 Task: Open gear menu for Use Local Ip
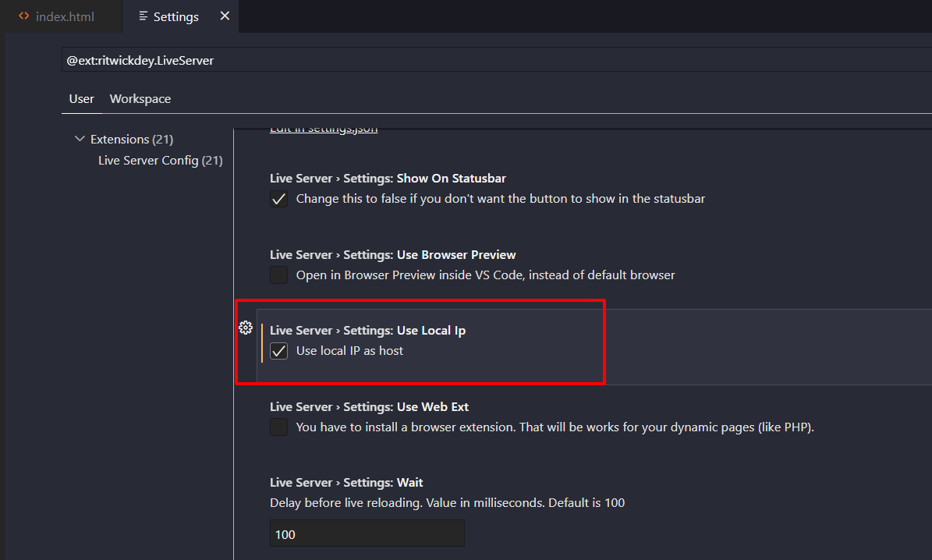pyautogui.click(x=246, y=328)
